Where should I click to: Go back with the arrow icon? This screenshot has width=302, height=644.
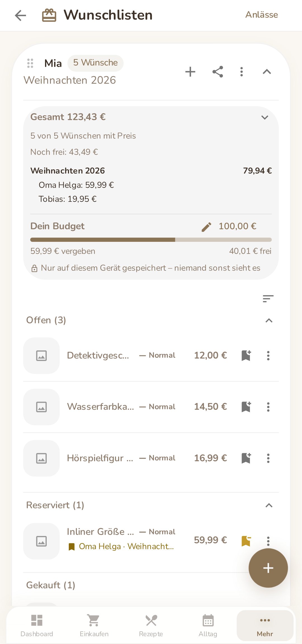(x=20, y=15)
